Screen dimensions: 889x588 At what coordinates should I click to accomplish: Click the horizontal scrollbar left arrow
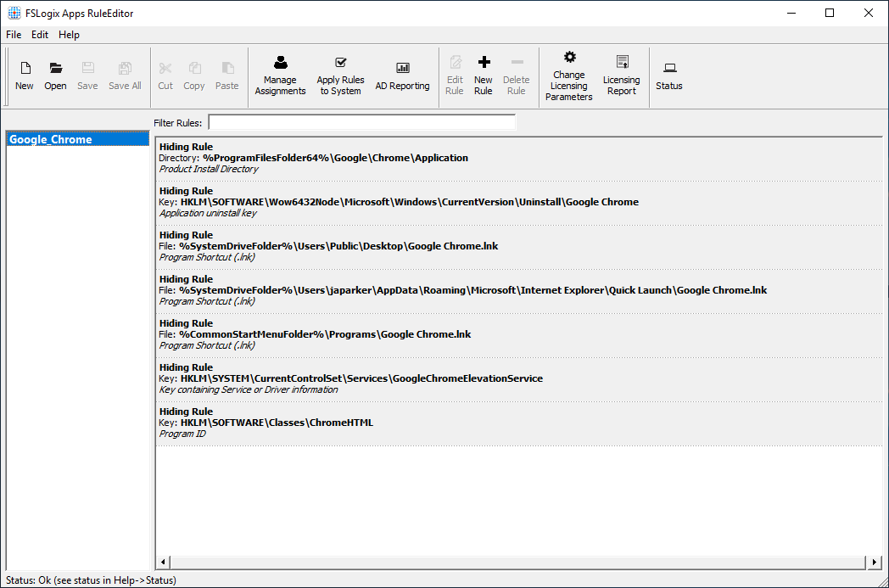click(x=163, y=562)
